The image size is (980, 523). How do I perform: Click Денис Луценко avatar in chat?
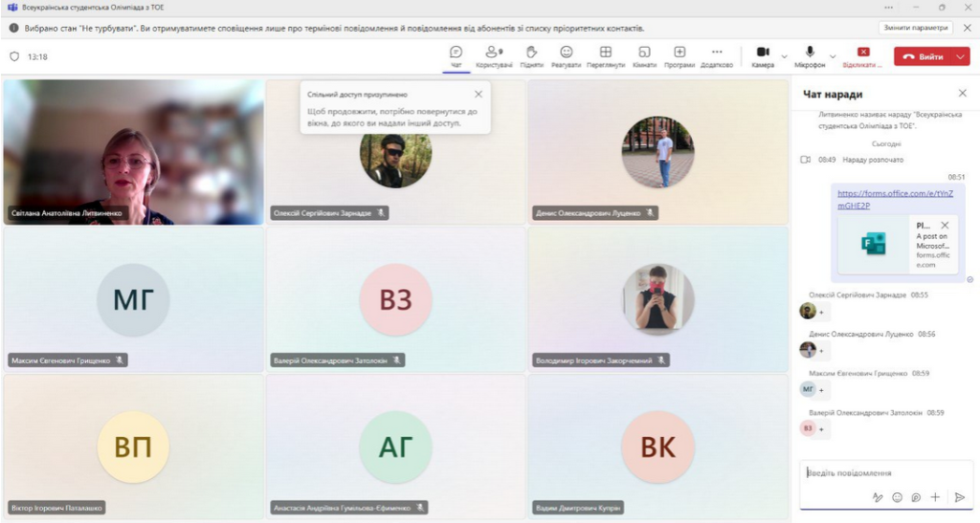[808, 350]
